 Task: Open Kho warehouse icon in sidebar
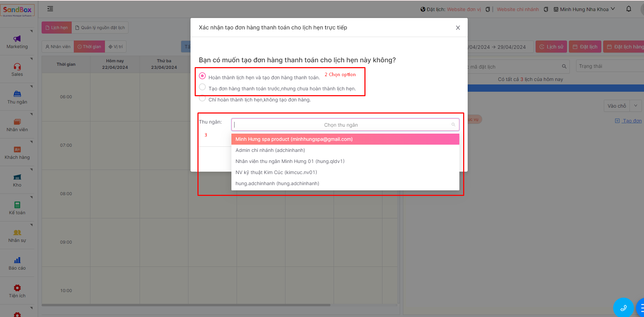click(17, 177)
